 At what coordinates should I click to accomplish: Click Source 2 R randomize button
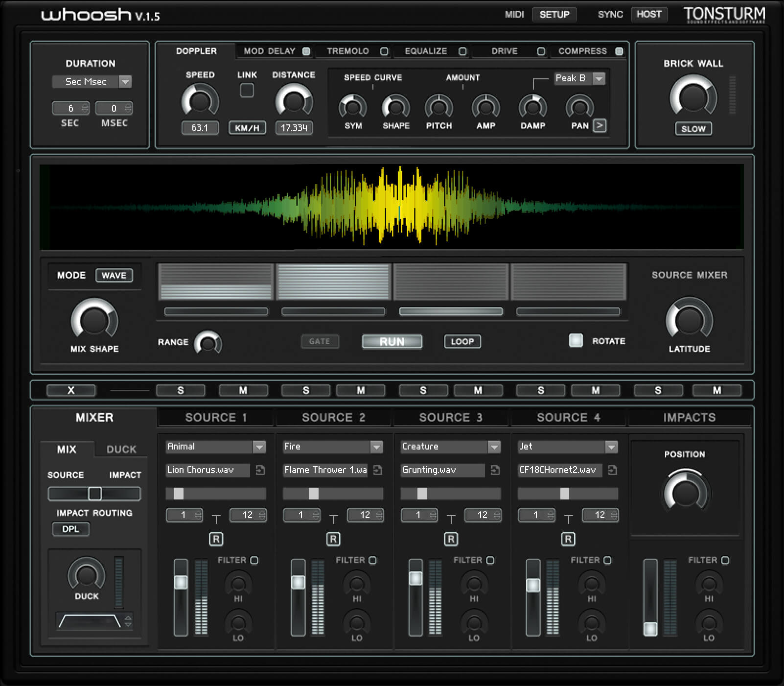click(x=333, y=539)
